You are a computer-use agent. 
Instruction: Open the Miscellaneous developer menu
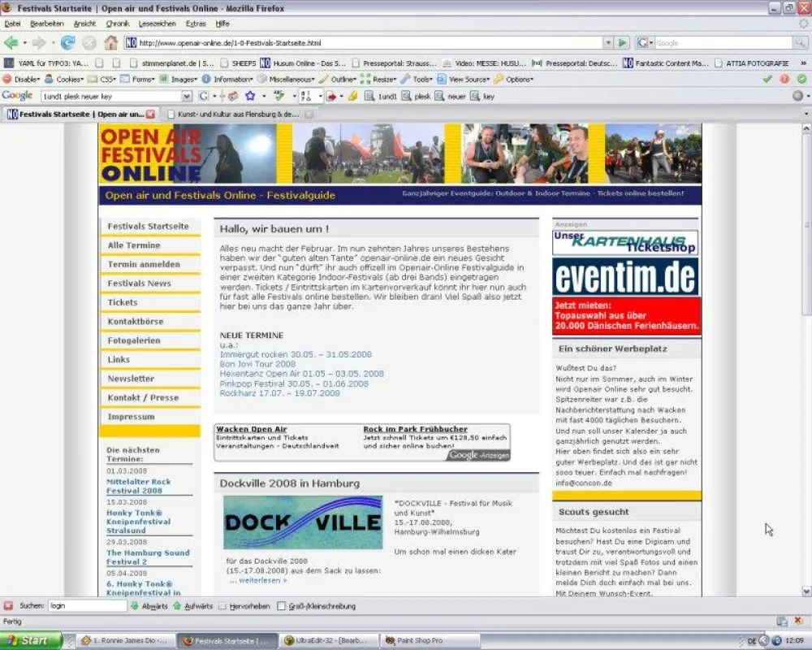pos(286,80)
